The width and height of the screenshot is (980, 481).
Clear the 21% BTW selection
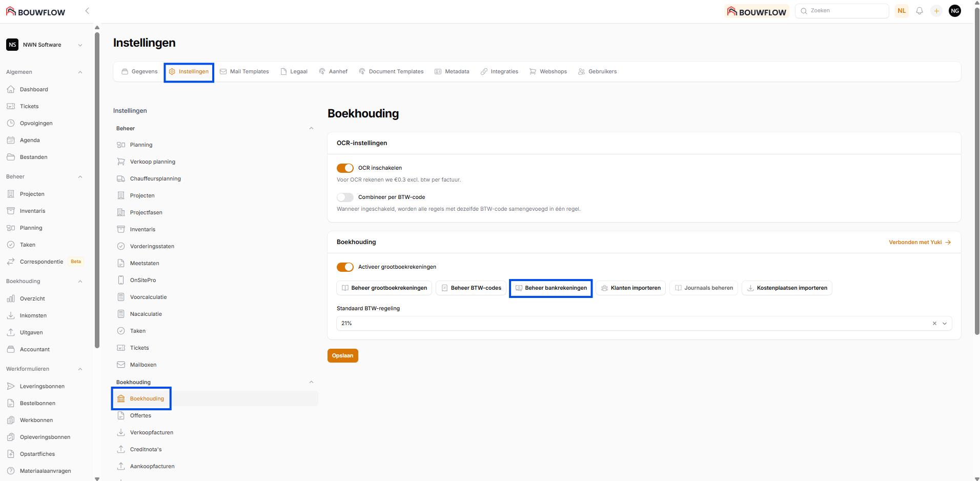point(934,324)
